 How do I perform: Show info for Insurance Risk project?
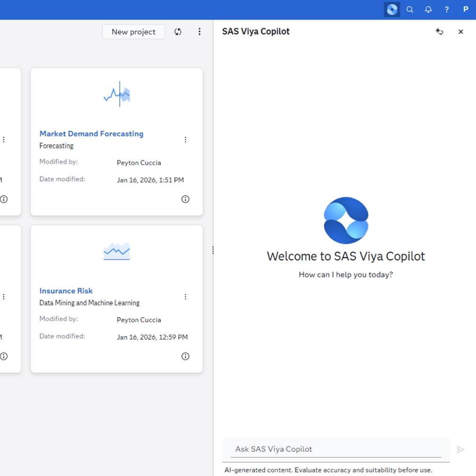185,356
